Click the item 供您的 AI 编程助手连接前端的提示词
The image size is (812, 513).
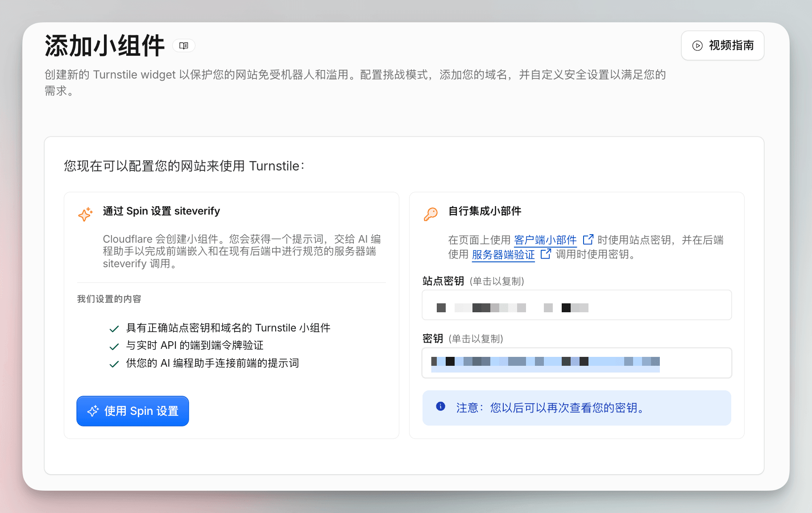212,363
